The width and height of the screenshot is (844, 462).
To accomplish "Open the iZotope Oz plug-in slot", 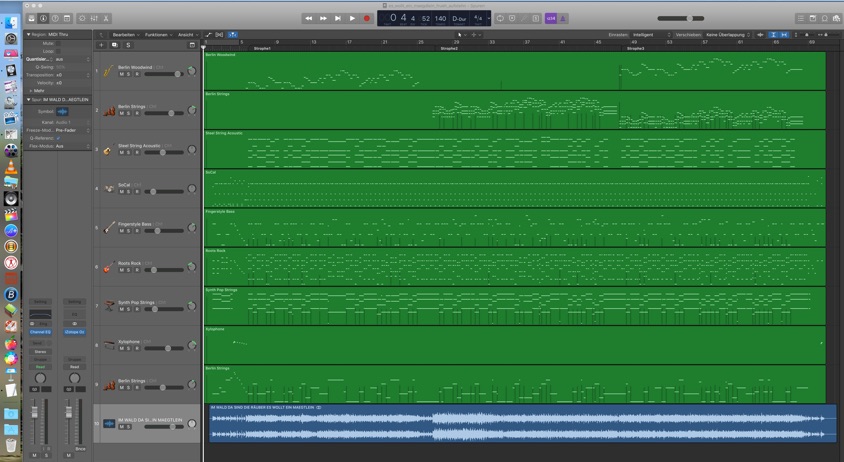I will 74,332.
